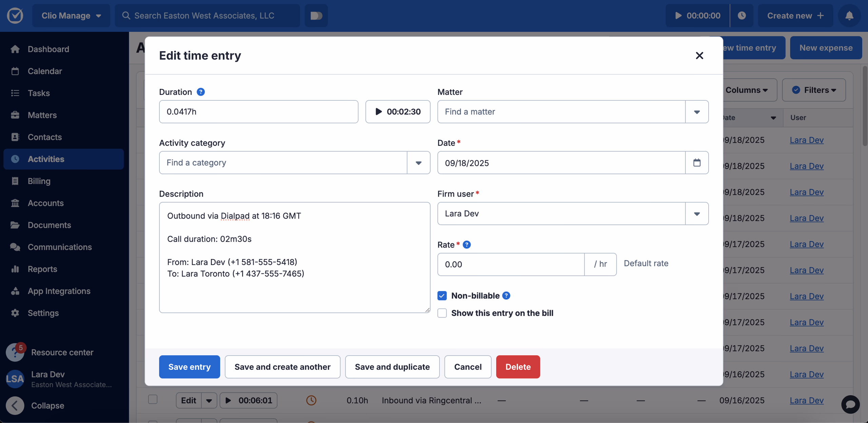Open the Calendar section in sidebar
868x423 pixels.
45,71
